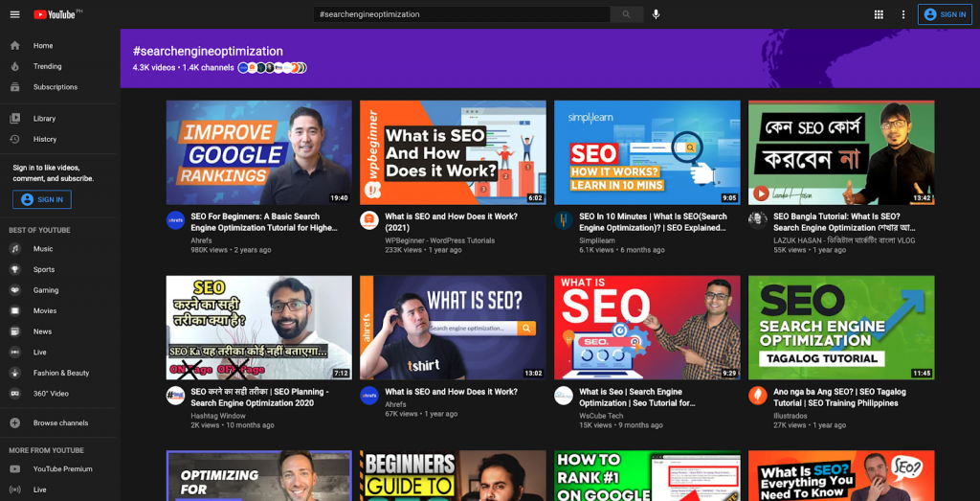Click the sidebar SIGN IN button
Screen dimensions: 980x501
pos(42,199)
